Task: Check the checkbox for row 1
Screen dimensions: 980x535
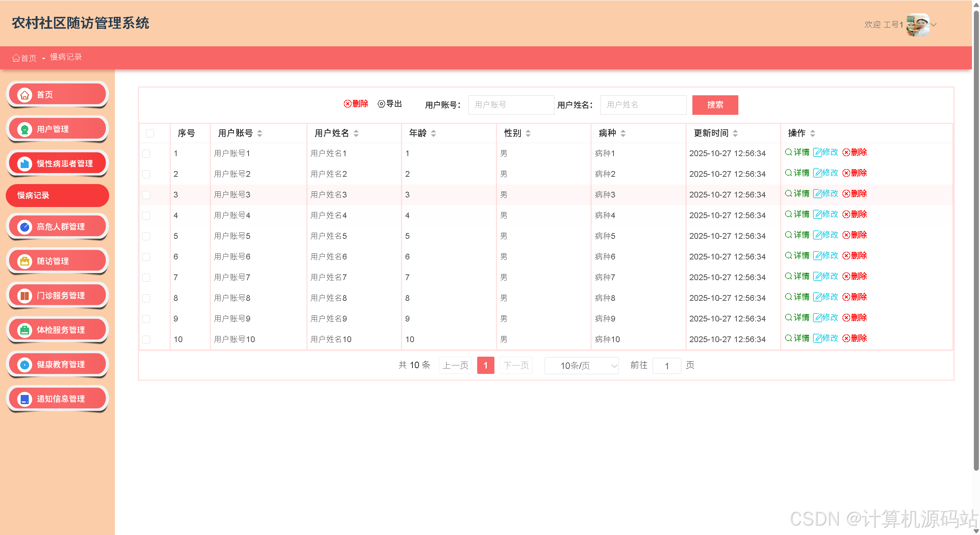Action: tap(146, 153)
